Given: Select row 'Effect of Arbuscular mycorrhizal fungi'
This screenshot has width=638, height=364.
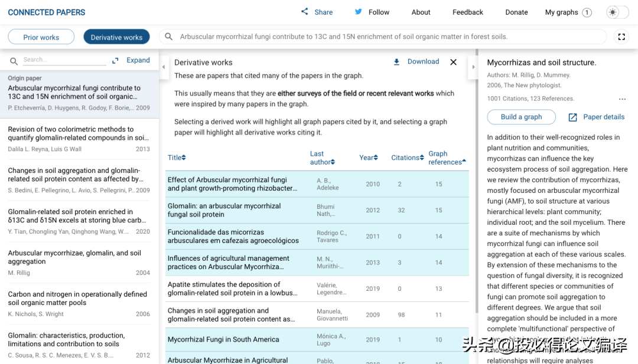Looking at the screenshot, I should (317, 184).
